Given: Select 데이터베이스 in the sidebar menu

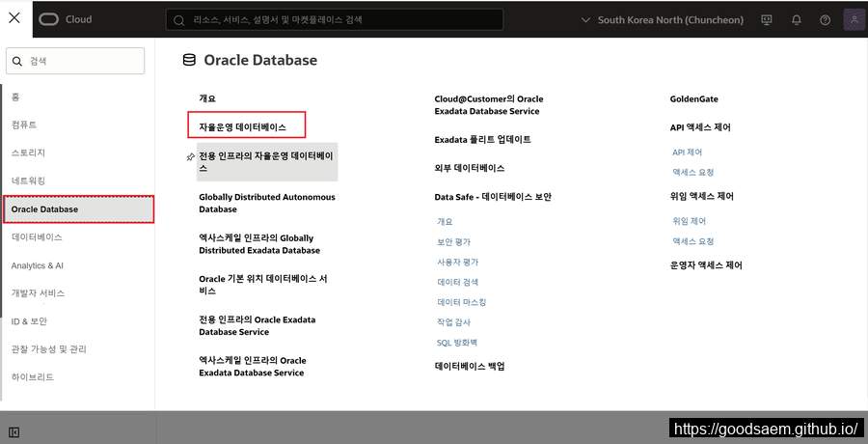Looking at the screenshot, I should [x=37, y=237].
